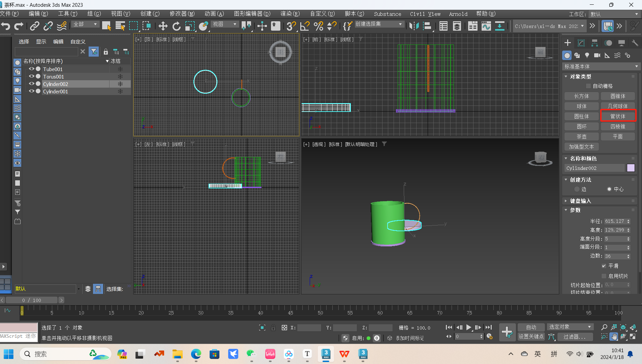Select the 边 creation method radio
Viewport: 642px width, 364px height.
coord(577,189)
